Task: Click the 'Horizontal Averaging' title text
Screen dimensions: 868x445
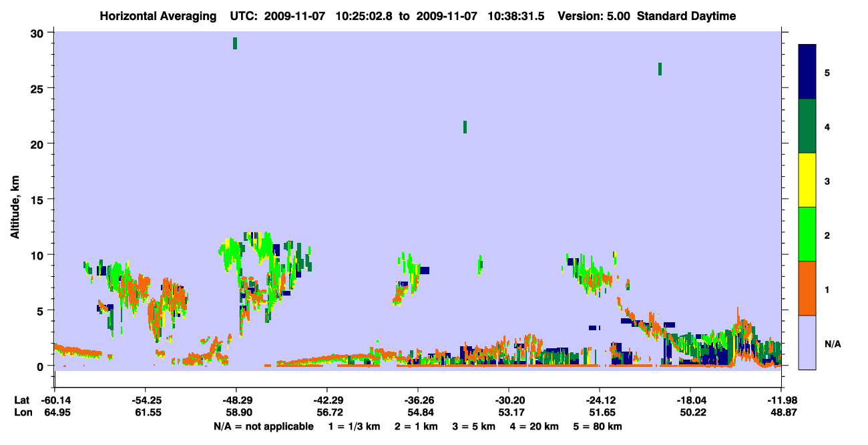Action: [158, 16]
